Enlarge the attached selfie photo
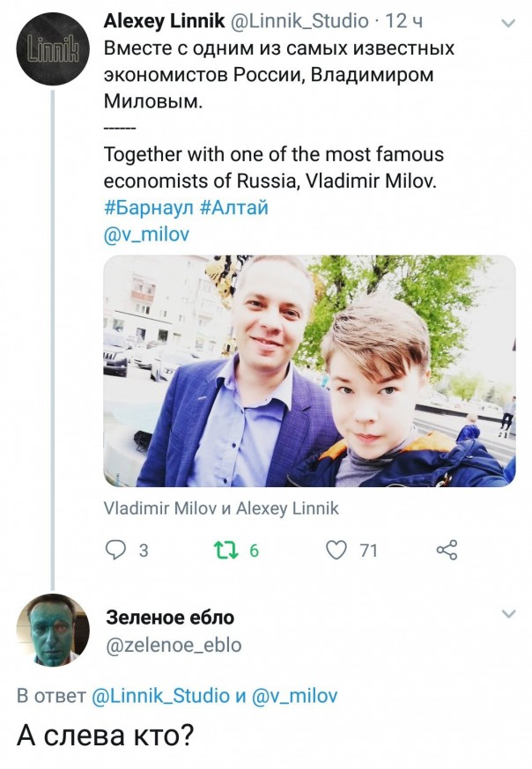Image resolution: width=532 pixels, height=769 pixels. [309, 371]
